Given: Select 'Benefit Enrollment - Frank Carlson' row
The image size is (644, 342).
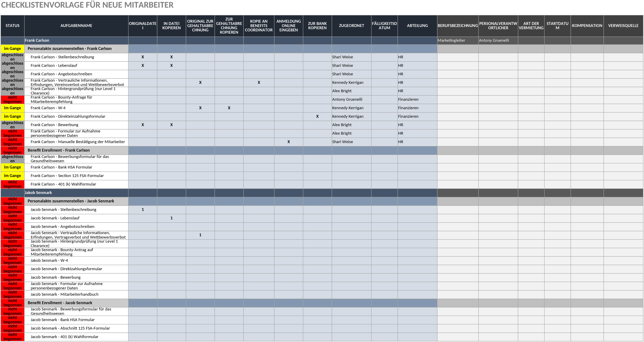Looking at the screenshot, I should click(x=76, y=150).
